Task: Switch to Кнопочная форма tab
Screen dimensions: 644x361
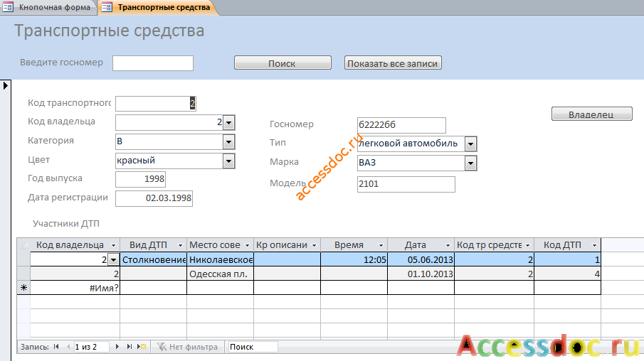Action: tap(48, 7)
